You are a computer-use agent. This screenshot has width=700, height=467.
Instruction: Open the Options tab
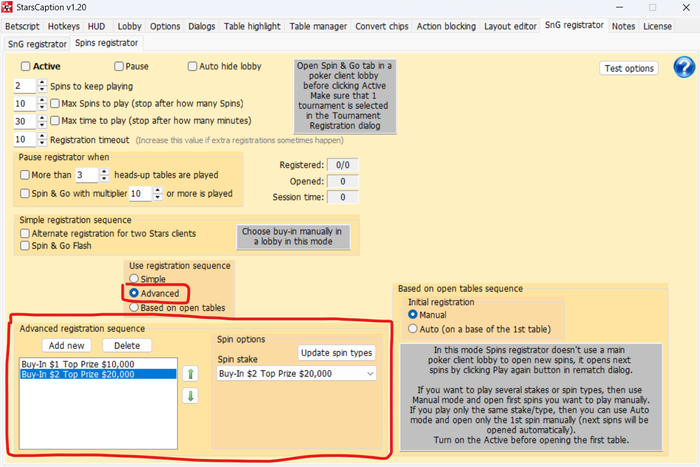coord(165,26)
